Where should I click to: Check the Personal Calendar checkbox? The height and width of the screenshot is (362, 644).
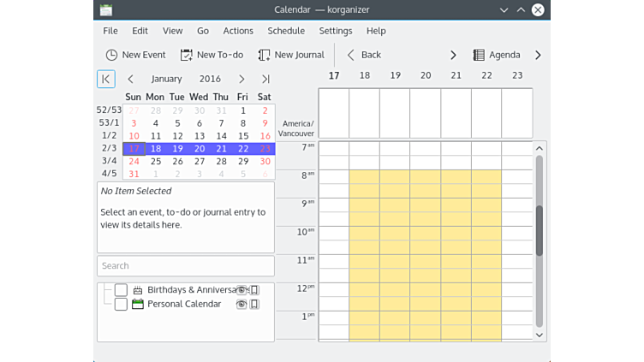coord(121,304)
